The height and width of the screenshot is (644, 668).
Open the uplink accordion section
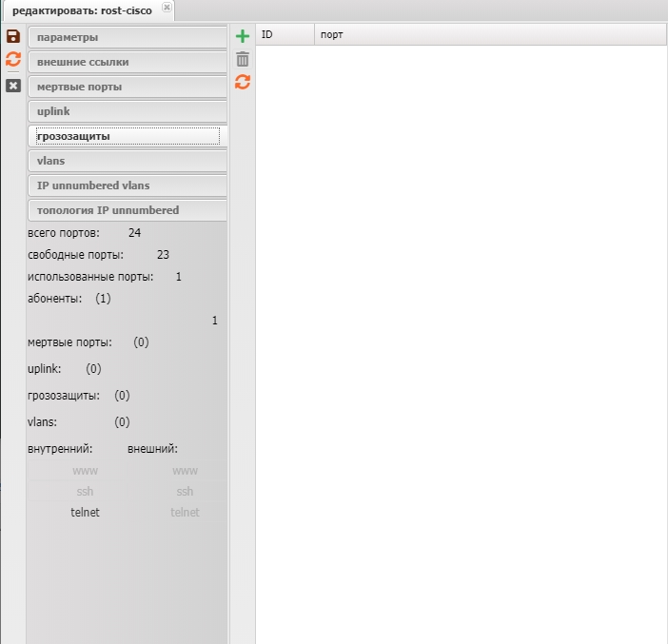click(x=127, y=111)
